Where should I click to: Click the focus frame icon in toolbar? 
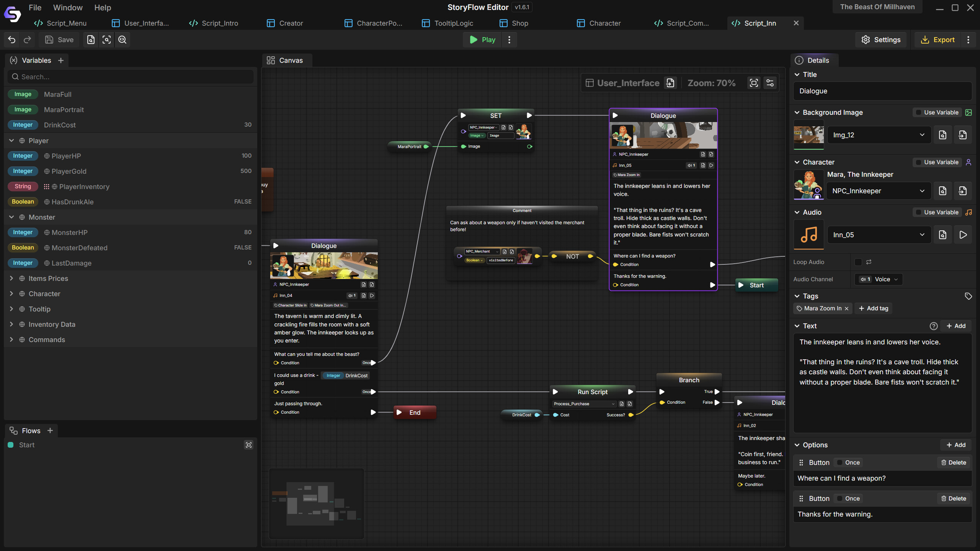pyautogui.click(x=107, y=40)
